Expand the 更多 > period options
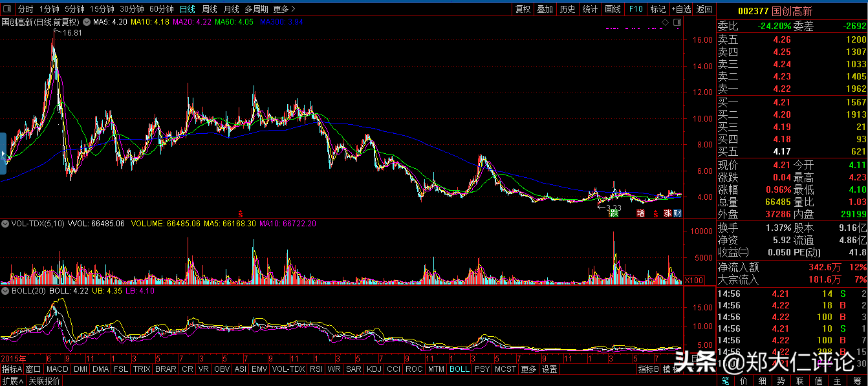The width and height of the screenshot is (868, 386). coord(284,9)
